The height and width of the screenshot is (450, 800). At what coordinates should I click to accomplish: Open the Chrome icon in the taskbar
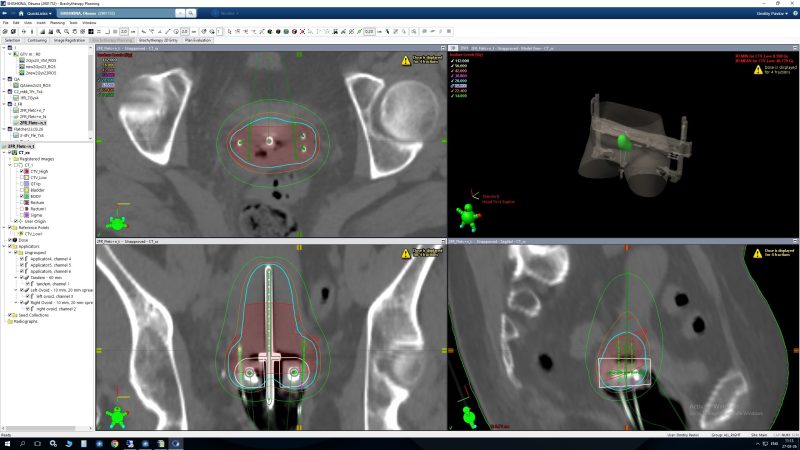pos(115,442)
